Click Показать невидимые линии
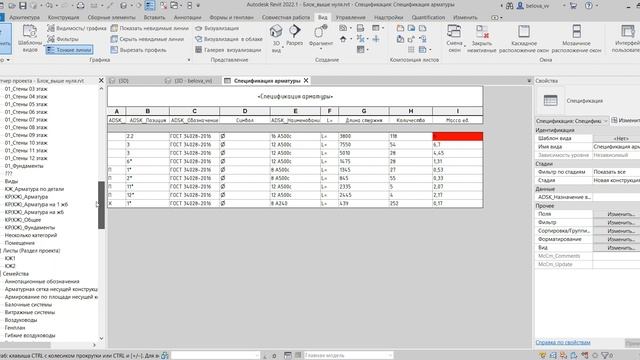This screenshot has width=640, height=360. click(x=149, y=28)
